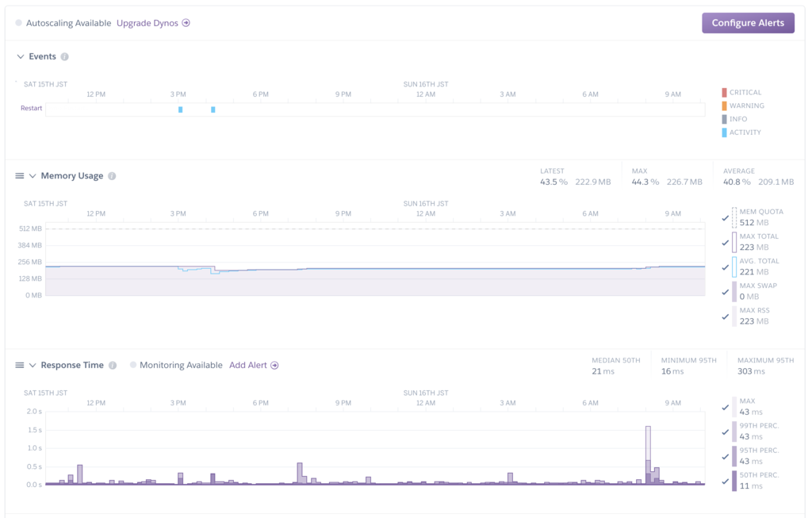Toggle the MEM QUOTA series checkmark
Image resolution: width=812 pixels, height=518 pixels.
pyautogui.click(x=725, y=218)
